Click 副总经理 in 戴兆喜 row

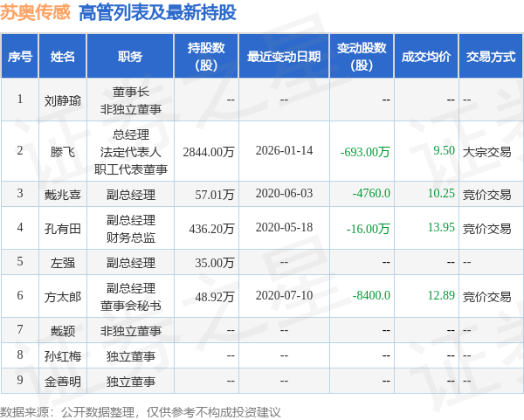click(x=131, y=195)
